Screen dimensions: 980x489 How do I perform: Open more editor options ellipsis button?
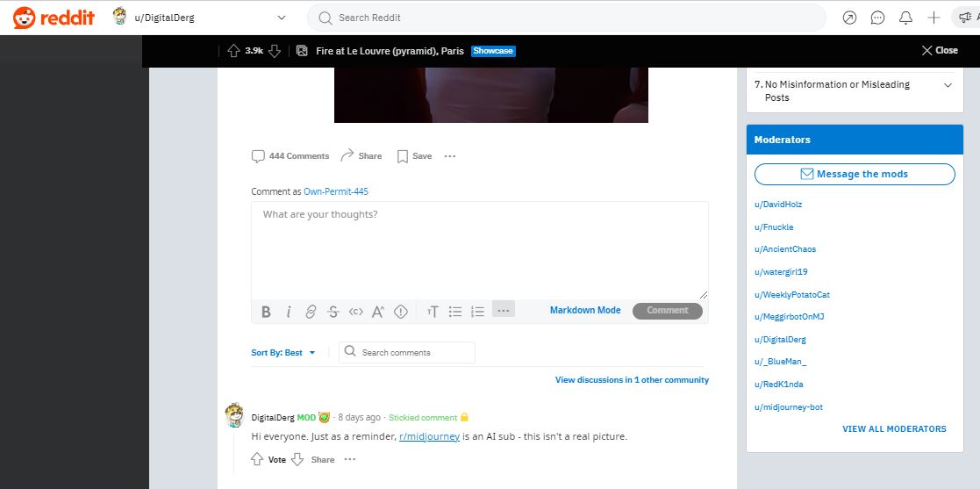(x=503, y=310)
